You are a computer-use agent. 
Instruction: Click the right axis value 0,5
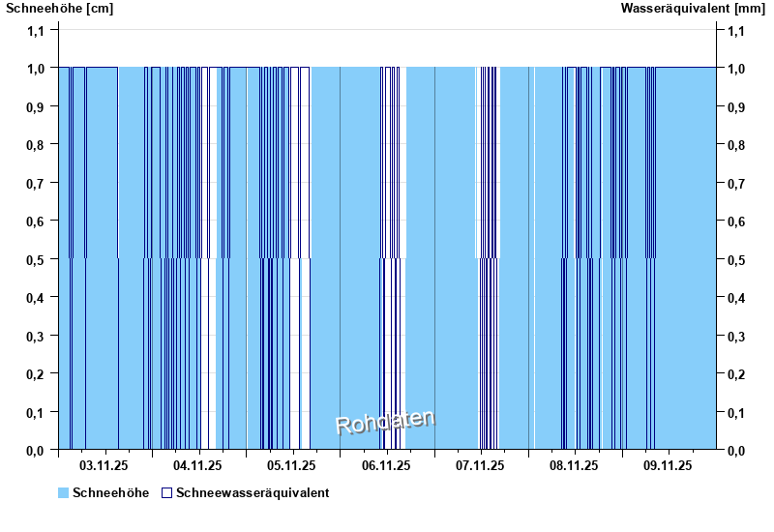click(736, 259)
